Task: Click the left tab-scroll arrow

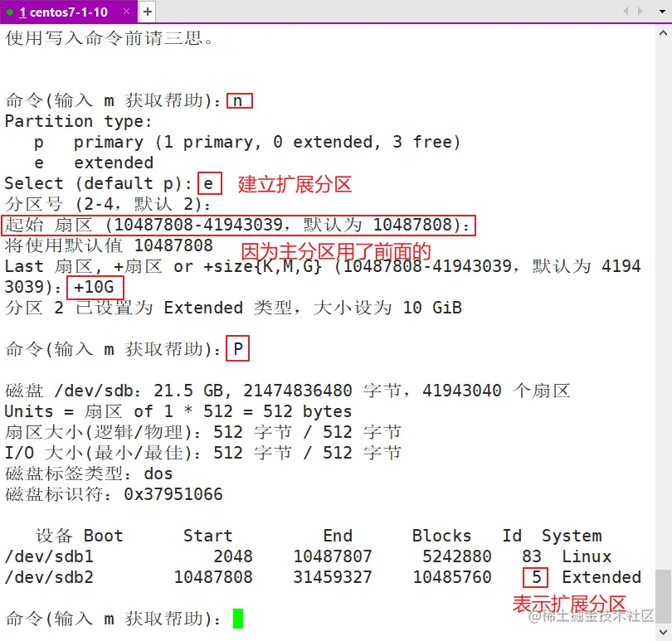Action: coord(625,12)
